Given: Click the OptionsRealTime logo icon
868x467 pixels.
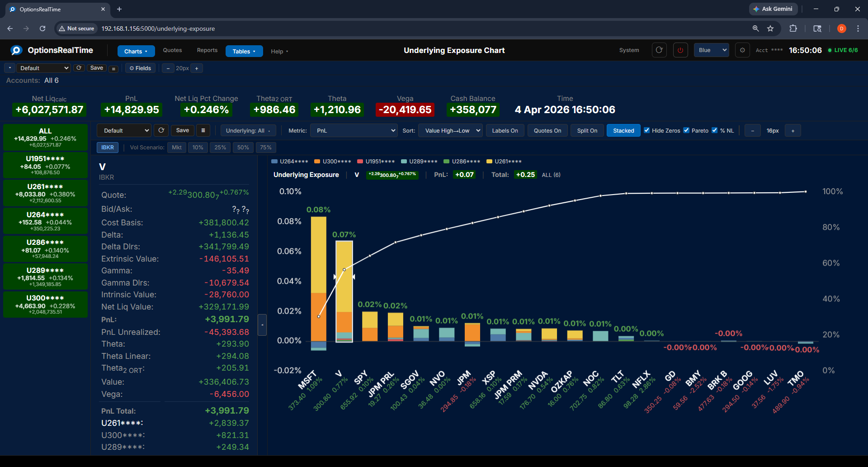Looking at the screenshot, I should click(x=16, y=50).
